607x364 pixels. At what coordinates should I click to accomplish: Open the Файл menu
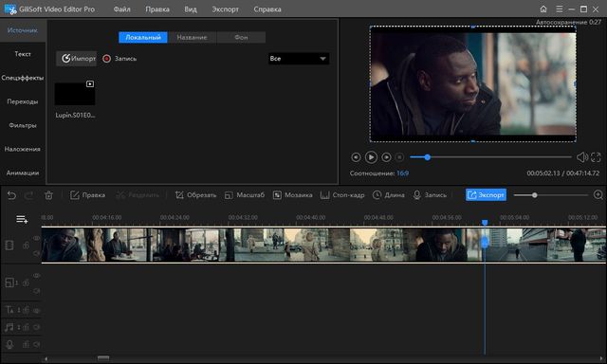pos(122,9)
